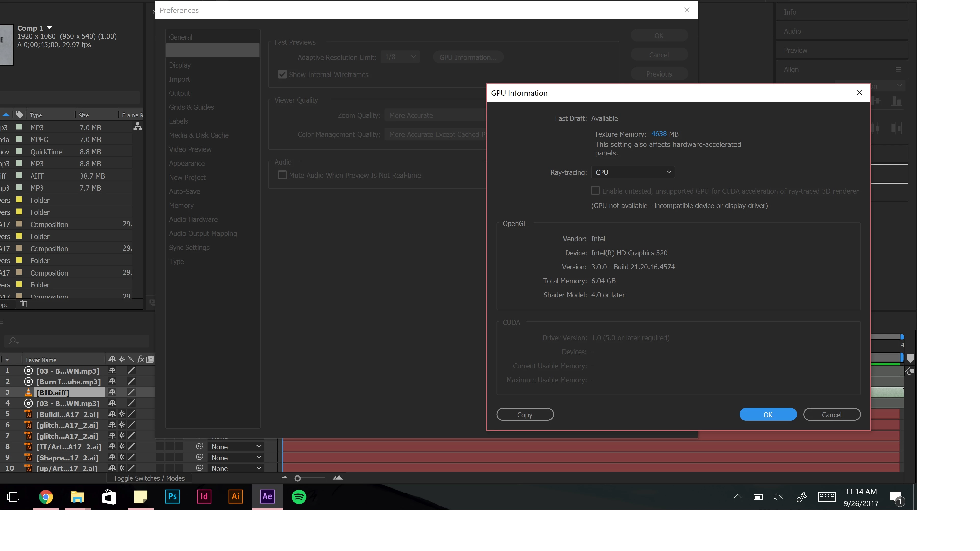The image size is (980, 551).
Task: Click the trash delete icon in Project panel
Action: click(x=23, y=304)
